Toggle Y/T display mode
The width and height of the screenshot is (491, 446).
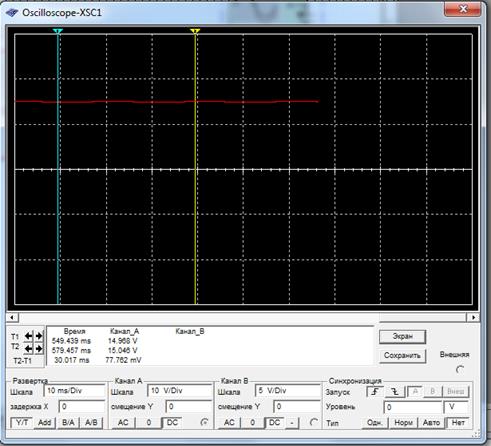pyautogui.click(x=22, y=423)
